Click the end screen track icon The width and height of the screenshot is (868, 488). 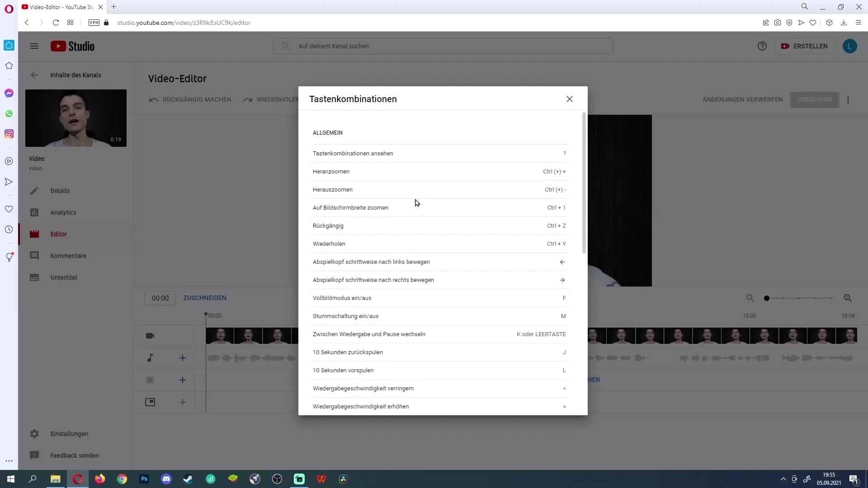point(150,402)
